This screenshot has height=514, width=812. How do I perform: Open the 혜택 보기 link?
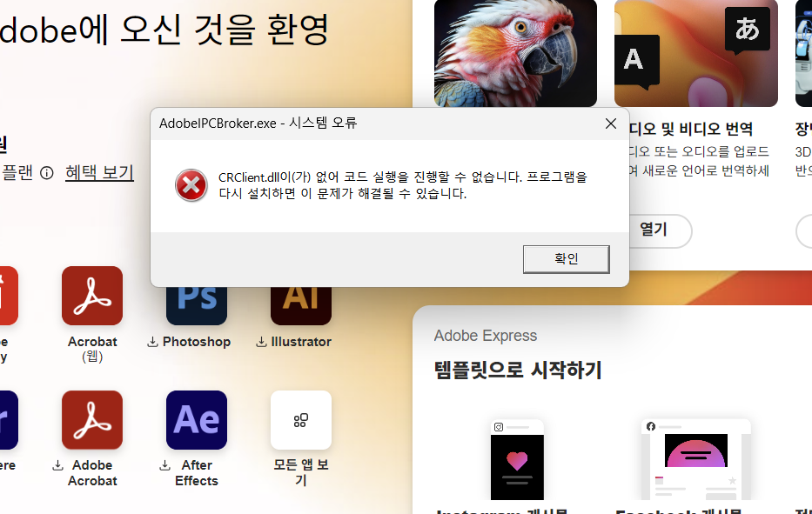pyautogui.click(x=98, y=172)
